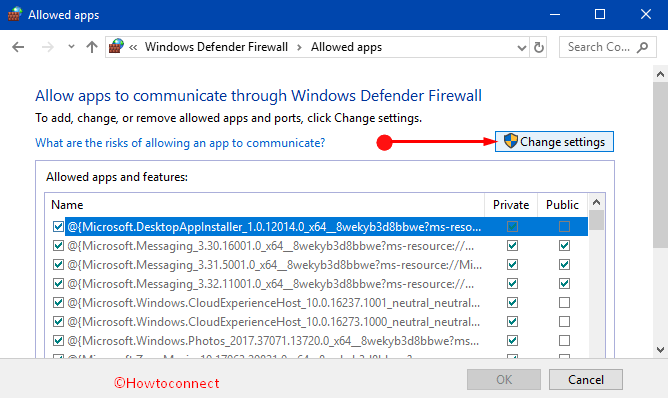Click the Change settings button
This screenshot has width=668, height=398.
coord(554,141)
